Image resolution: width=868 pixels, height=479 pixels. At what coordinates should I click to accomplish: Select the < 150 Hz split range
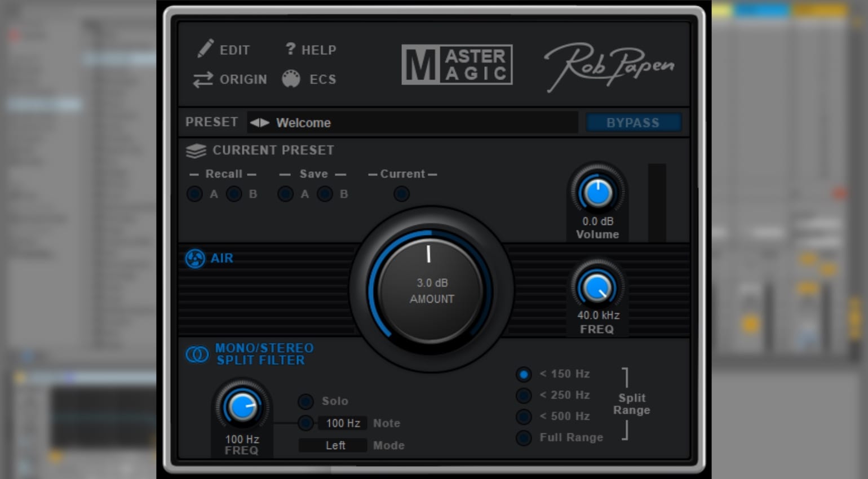(524, 374)
